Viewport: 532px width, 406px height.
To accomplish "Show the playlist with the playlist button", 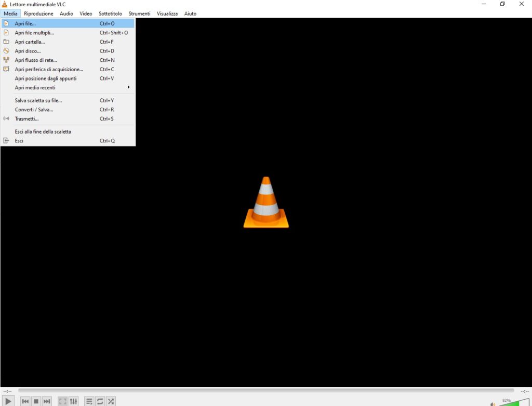I will (x=89, y=401).
